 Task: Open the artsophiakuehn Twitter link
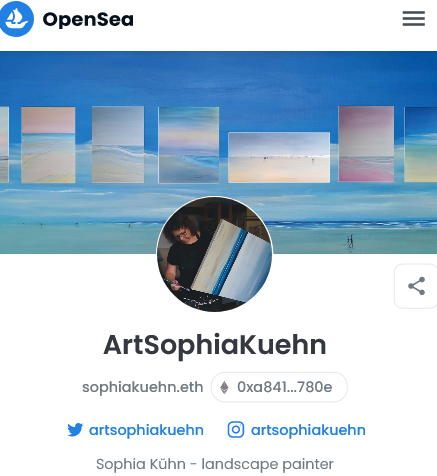(x=146, y=430)
